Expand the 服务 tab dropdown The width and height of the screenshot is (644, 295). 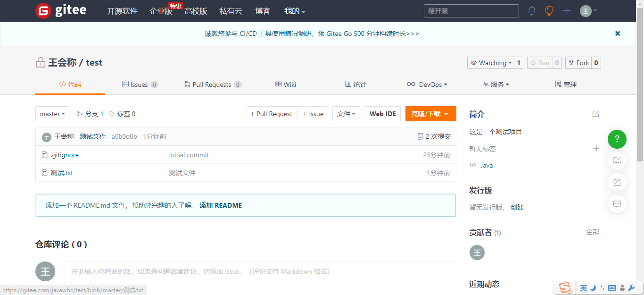pos(496,84)
